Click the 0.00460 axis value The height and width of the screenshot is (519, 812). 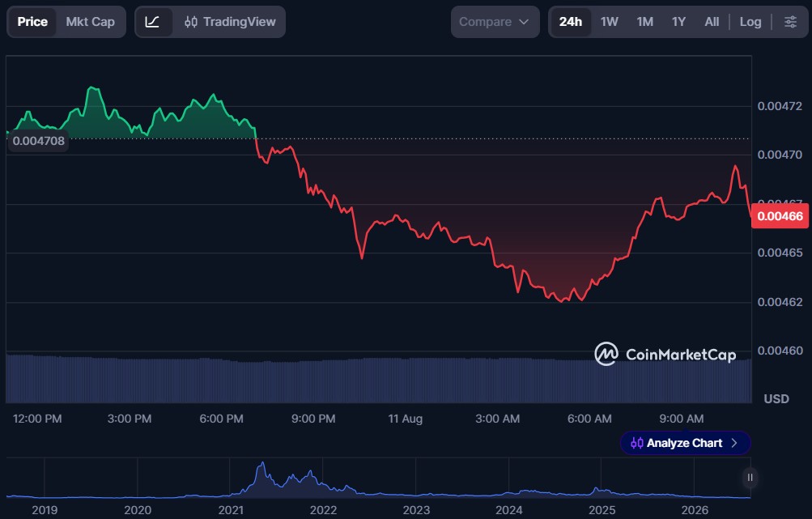pos(780,351)
